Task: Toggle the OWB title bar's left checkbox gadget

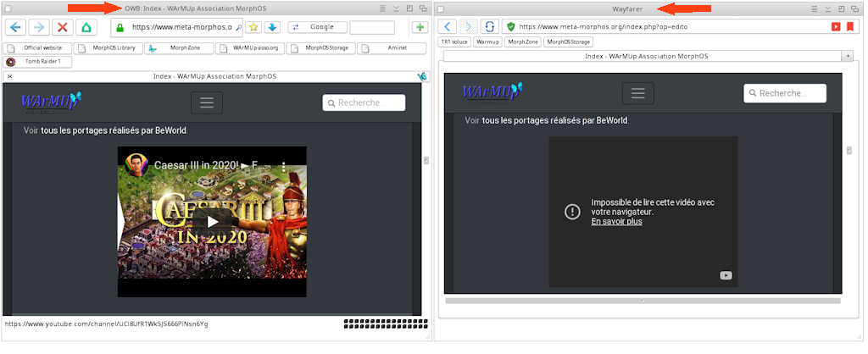Action: click(x=8, y=8)
